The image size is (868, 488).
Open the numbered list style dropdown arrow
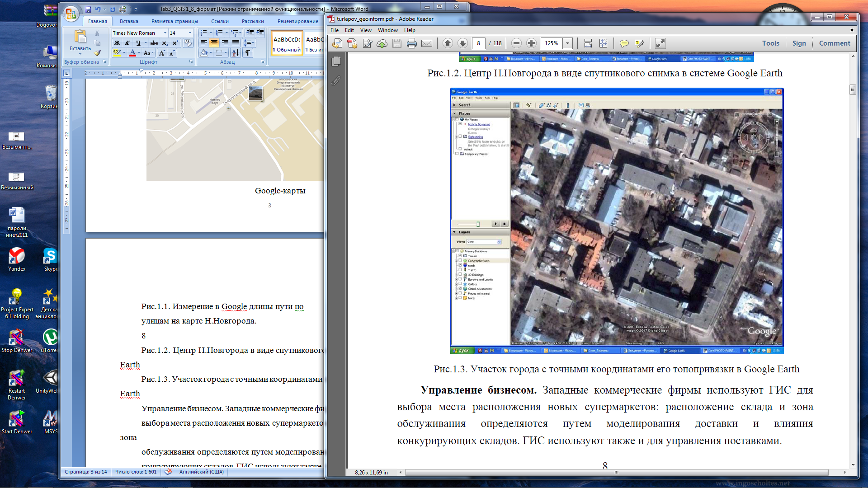[226, 33]
